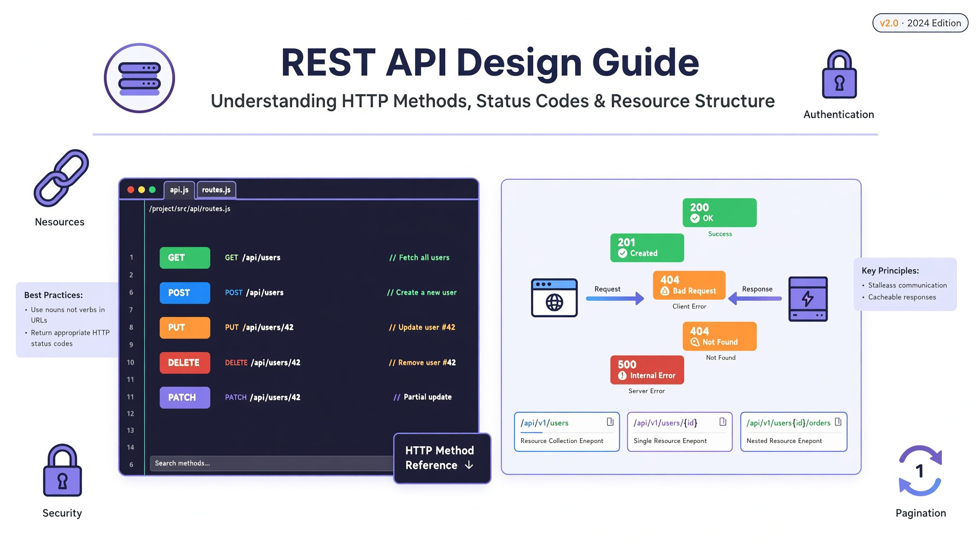This screenshot has height=560, width=980.
Task: Click the warning icon in Bad Request badge
Action: point(665,291)
